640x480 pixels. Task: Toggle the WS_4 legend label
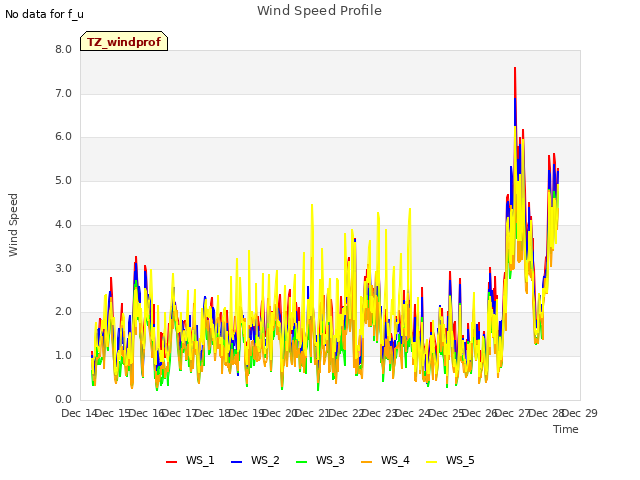[395, 460]
